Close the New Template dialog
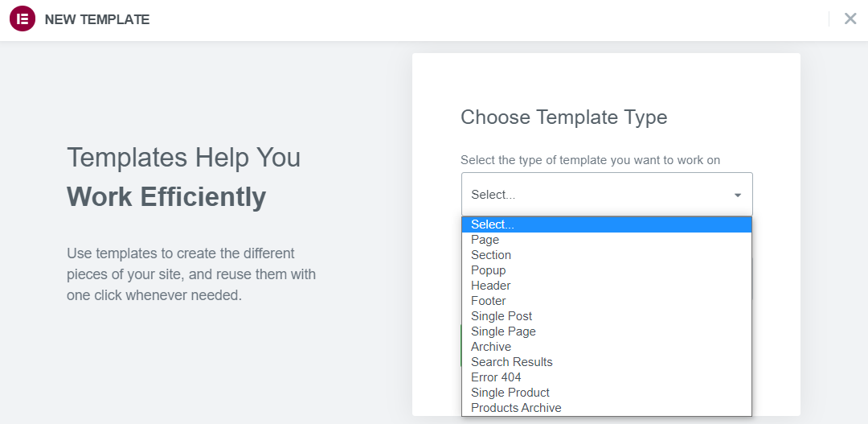 click(x=850, y=19)
